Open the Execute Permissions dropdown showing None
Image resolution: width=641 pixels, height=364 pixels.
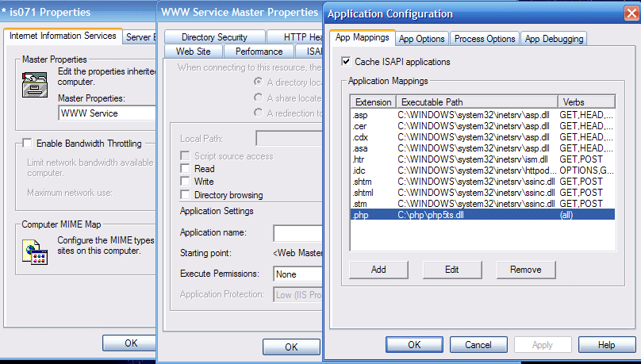pos(297,274)
